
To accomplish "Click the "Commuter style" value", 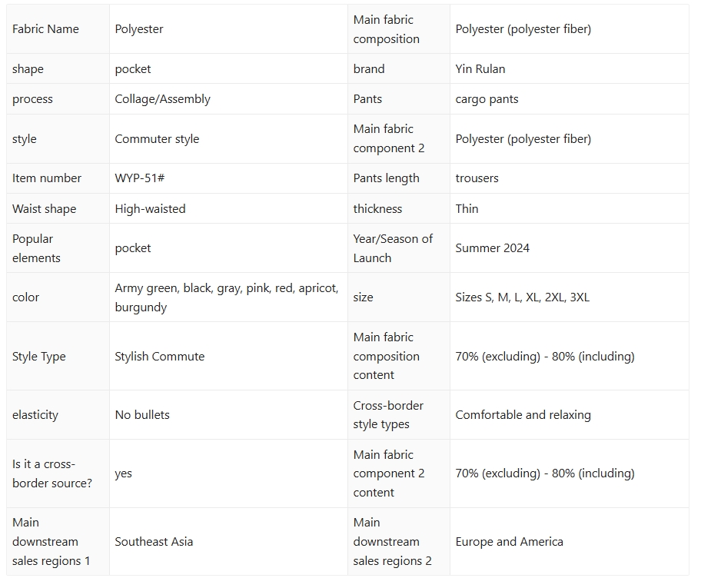I will [157, 139].
